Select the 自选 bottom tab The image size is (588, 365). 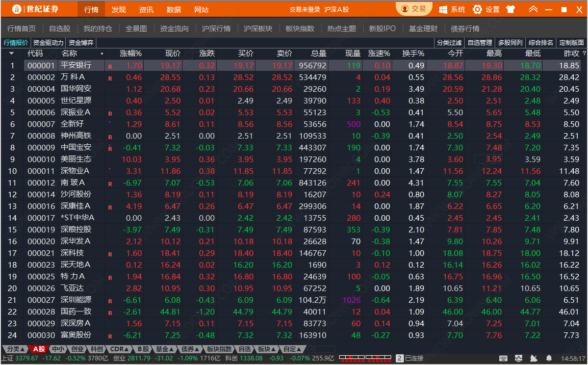[x=245, y=349]
